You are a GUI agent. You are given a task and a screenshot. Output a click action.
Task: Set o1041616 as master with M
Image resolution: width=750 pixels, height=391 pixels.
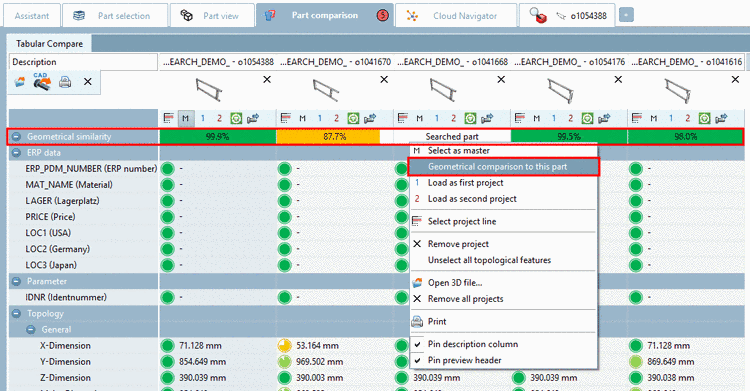[653, 118]
